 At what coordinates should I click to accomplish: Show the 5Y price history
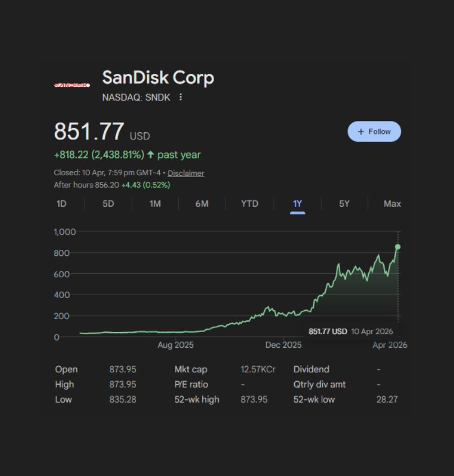[344, 204]
